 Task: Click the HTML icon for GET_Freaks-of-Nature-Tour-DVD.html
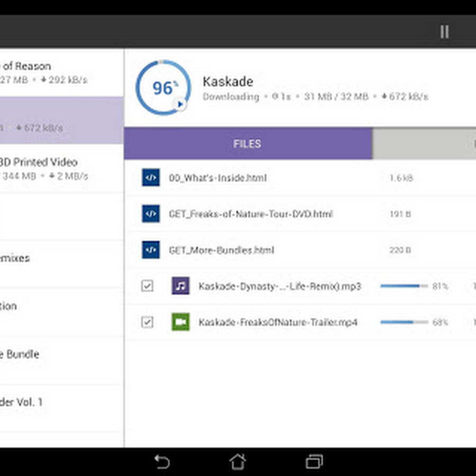point(151,214)
